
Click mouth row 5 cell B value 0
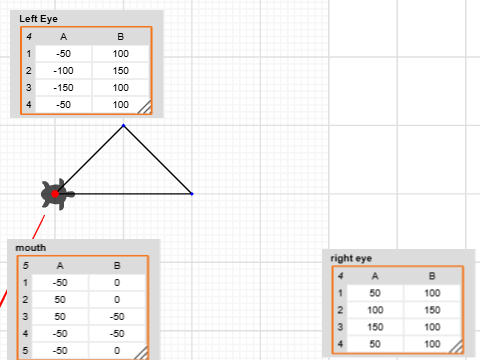[x=117, y=351]
